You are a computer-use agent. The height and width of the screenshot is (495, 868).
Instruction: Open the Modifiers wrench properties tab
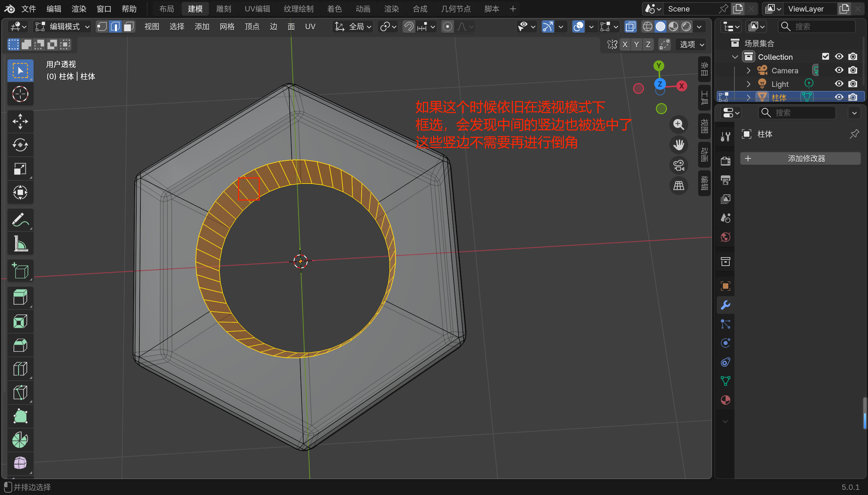click(725, 305)
